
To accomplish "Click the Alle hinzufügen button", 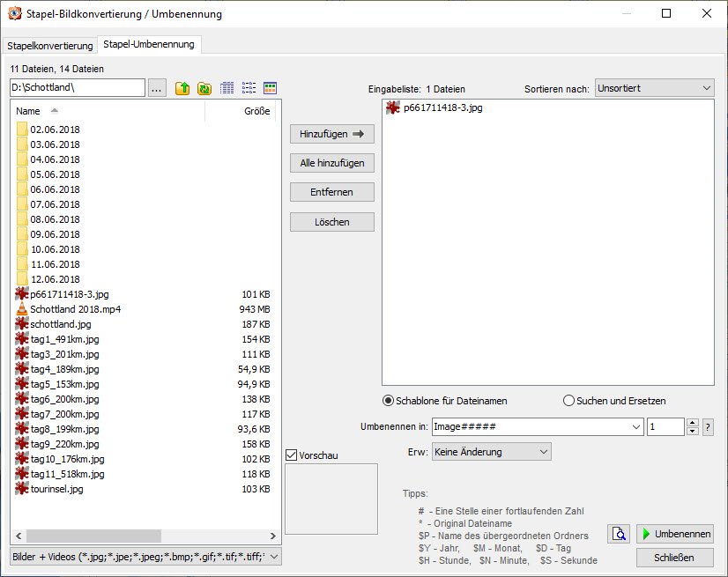I will pos(331,163).
